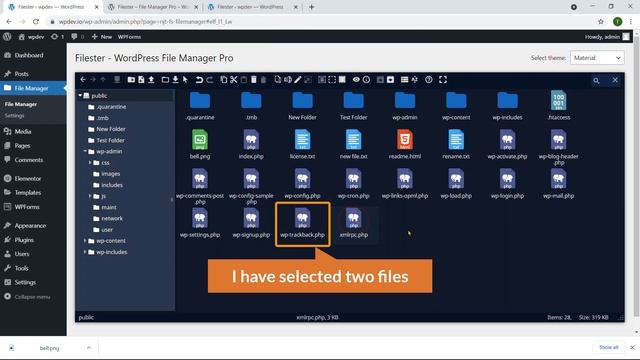Select Test Folder in the folder tree
640x360 pixels.
tap(110, 140)
